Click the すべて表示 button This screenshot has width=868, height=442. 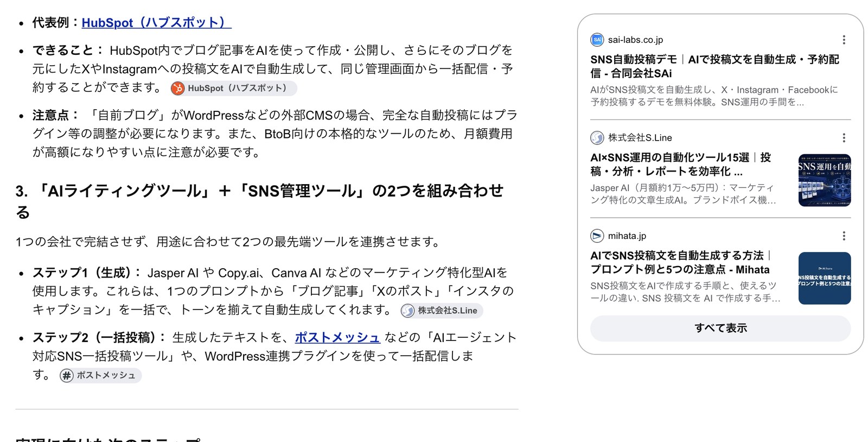tap(720, 328)
